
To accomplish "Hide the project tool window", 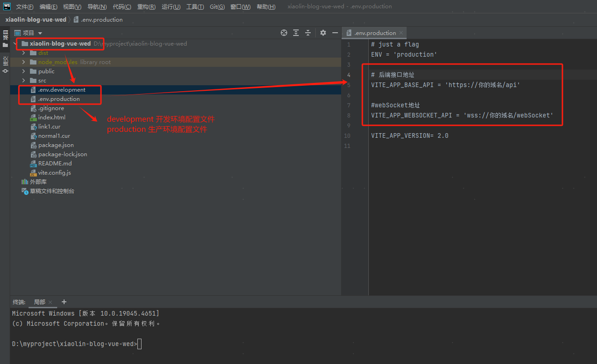I will tap(335, 33).
